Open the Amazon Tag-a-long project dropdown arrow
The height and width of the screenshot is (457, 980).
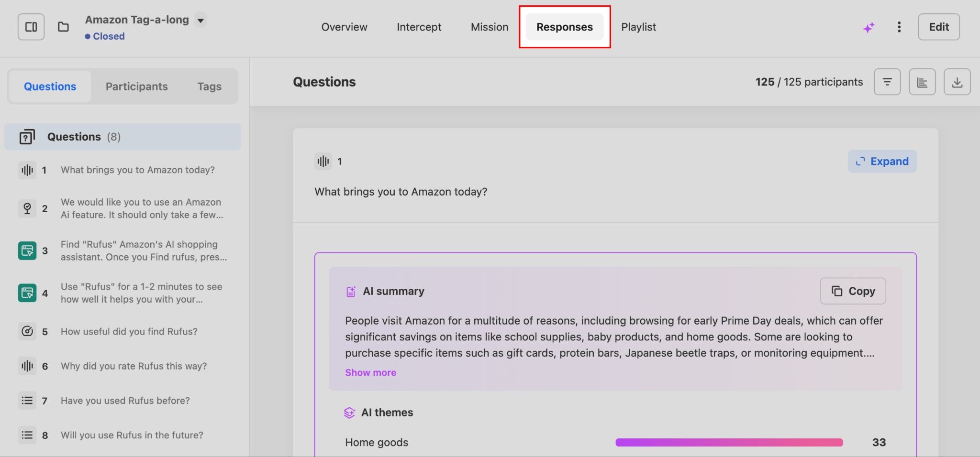click(201, 21)
